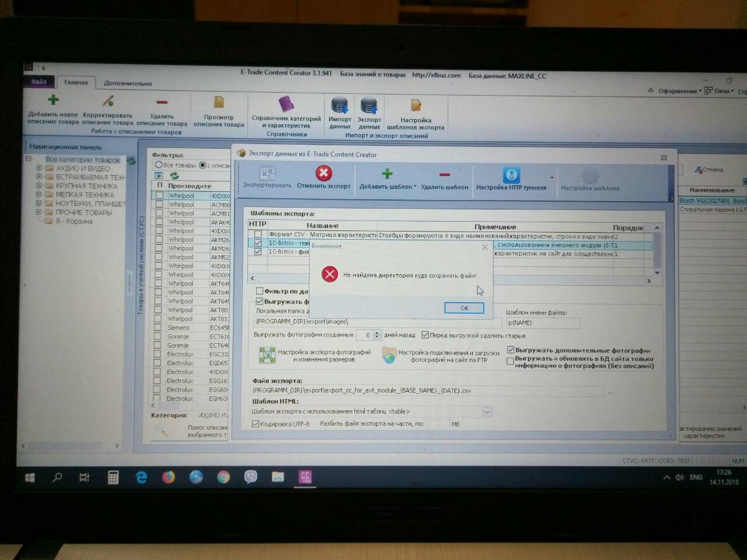Click the Экспортировать toolbar icon
Image resolution: width=747 pixels, height=560 pixels.
267,173
